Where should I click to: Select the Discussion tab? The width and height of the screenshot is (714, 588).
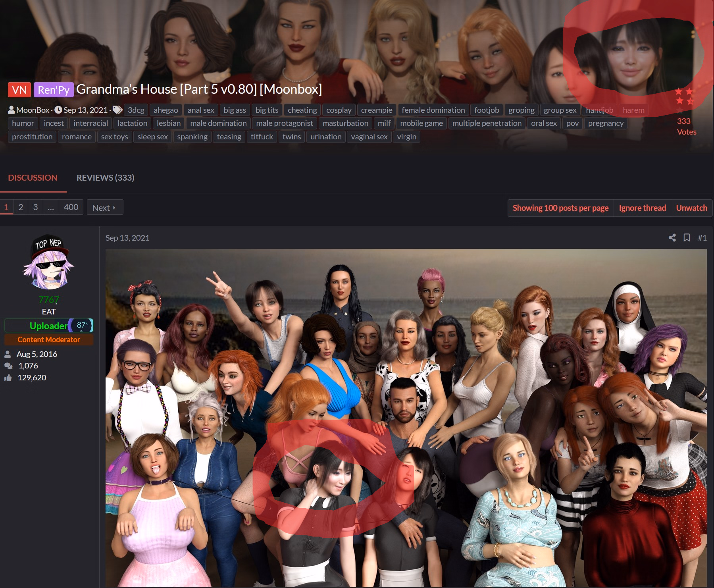[33, 177]
